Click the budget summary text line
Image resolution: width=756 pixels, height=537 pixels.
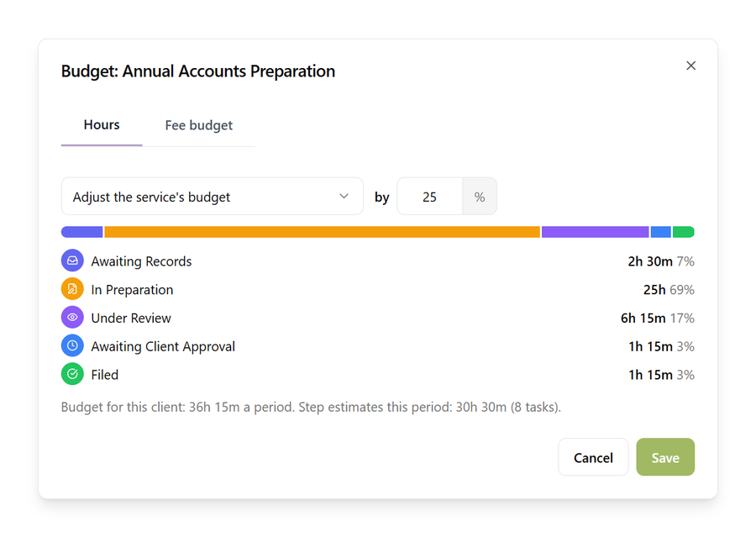click(311, 408)
